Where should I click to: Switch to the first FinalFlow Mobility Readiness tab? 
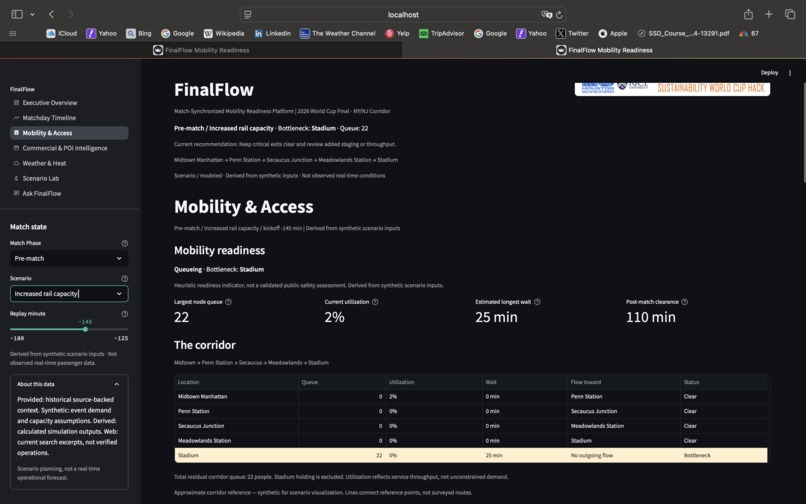click(x=201, y=50)
